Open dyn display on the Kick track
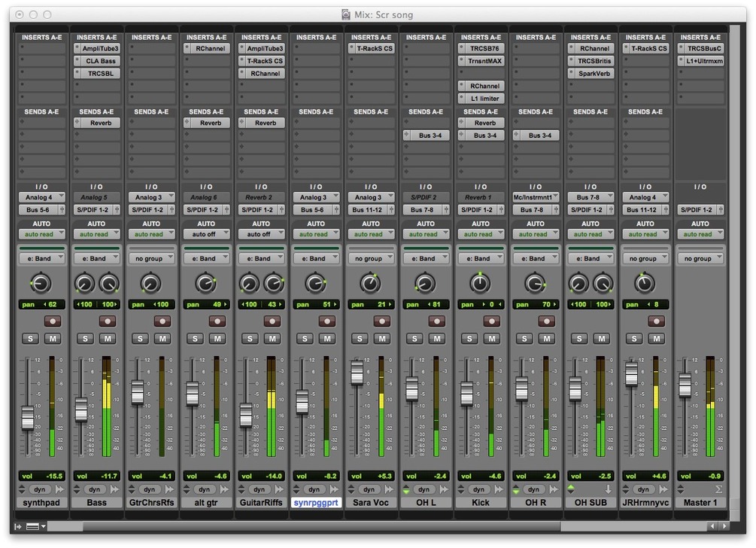 click(478, 489)
